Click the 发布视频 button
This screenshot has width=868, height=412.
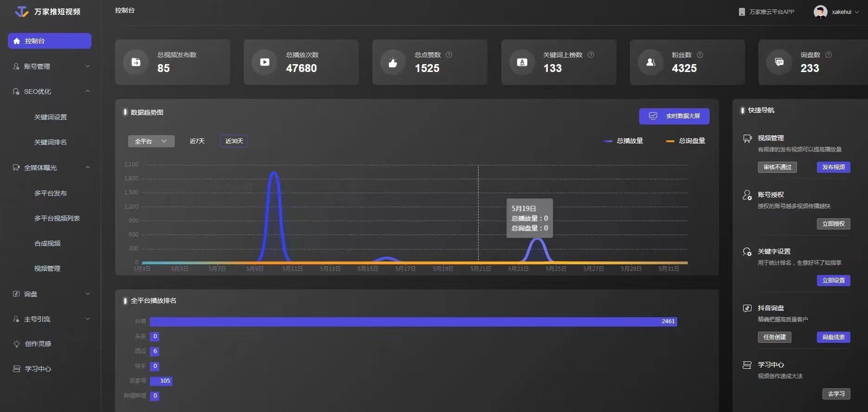click(x=833, y=167)
